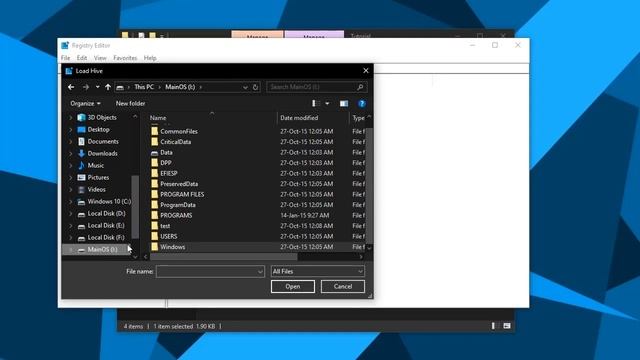
Task: Select the USERS folder icon
Action: point(154,236)
